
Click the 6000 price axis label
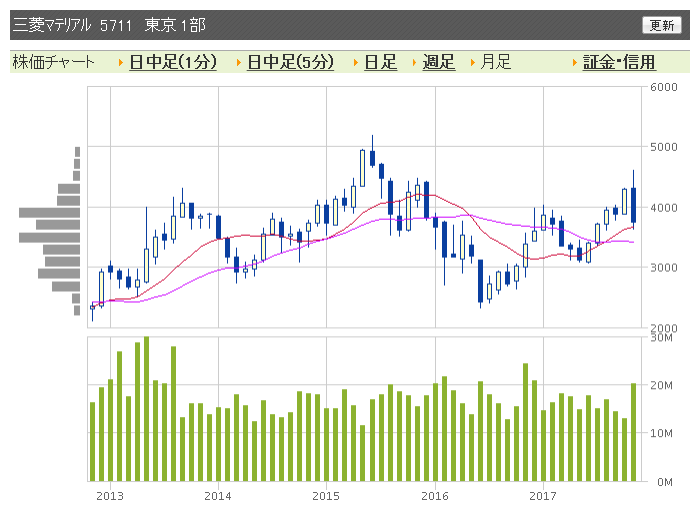[x=664, y=87]
